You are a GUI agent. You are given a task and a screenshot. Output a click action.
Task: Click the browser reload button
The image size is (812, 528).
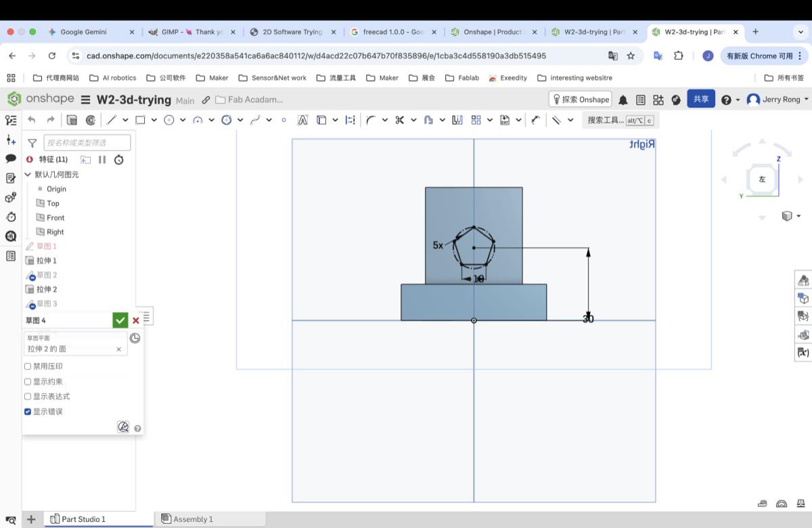click(52, 56)
